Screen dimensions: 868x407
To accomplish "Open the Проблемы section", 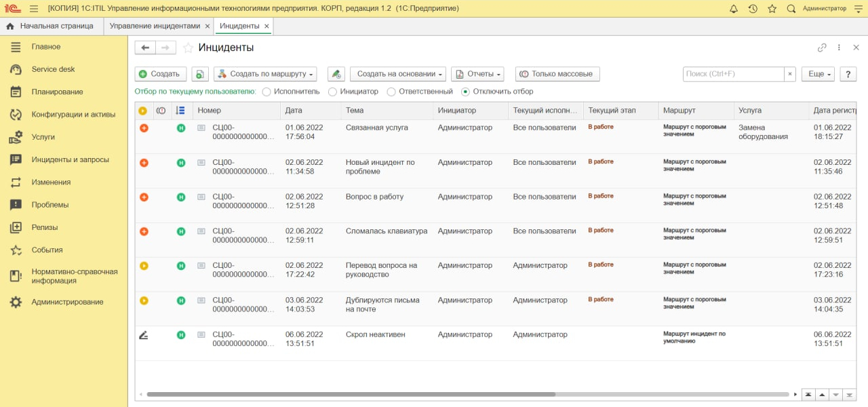I will tap(64, 205).
